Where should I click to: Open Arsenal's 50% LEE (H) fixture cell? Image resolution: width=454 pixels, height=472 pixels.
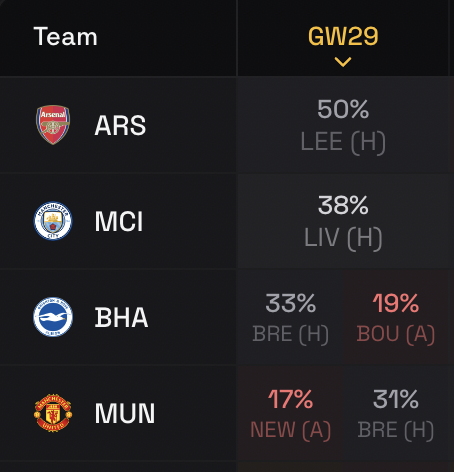pyautogui.click(x=343, y=125)
